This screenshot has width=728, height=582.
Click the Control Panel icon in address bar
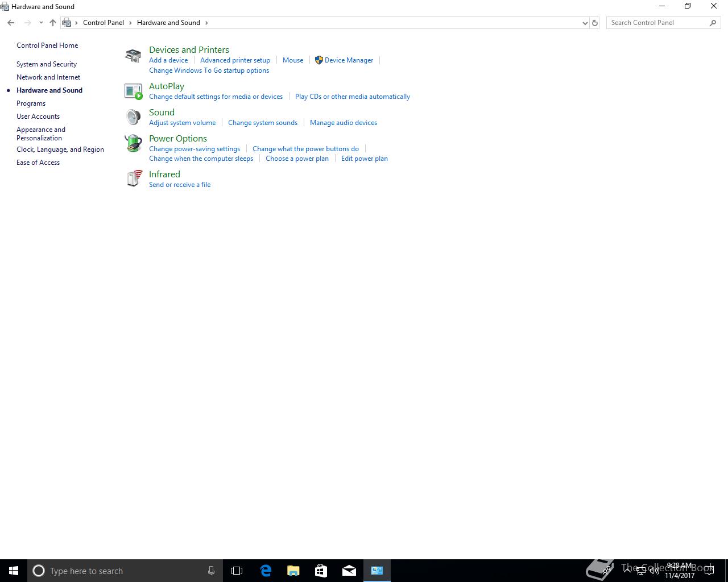(x=67, y=23)
